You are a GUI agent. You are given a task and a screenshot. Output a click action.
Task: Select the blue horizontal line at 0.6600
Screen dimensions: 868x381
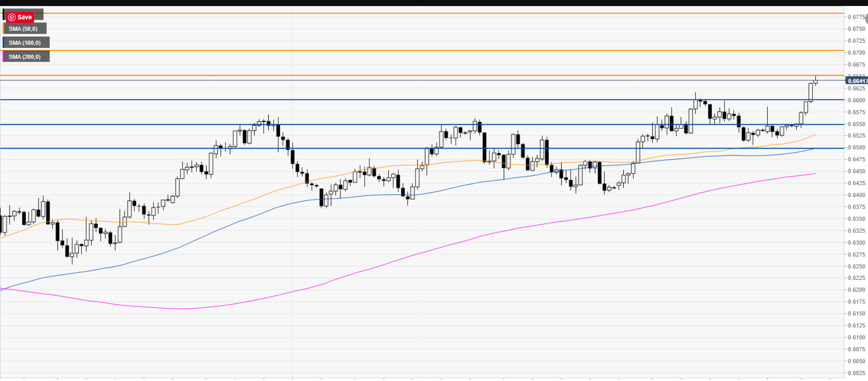(x=422, y=99)
